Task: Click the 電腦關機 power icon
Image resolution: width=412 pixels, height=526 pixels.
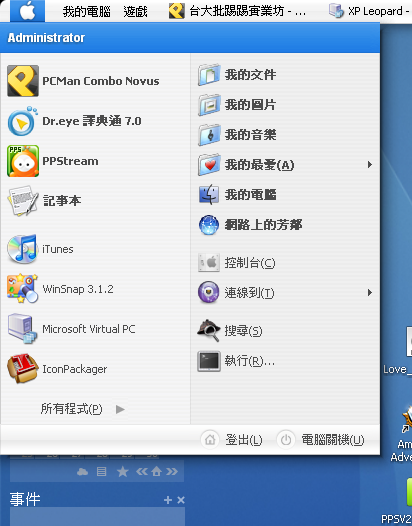Action: point(286,440)
